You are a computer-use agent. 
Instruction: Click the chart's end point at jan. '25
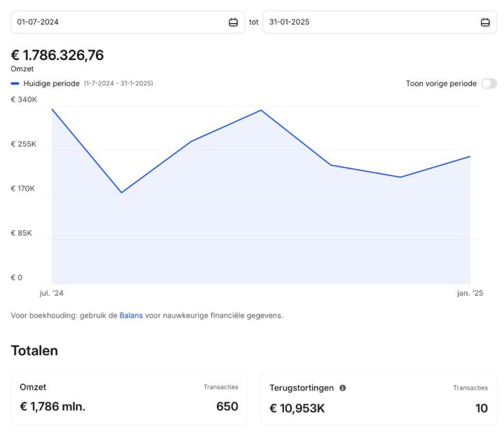(470, 157)
